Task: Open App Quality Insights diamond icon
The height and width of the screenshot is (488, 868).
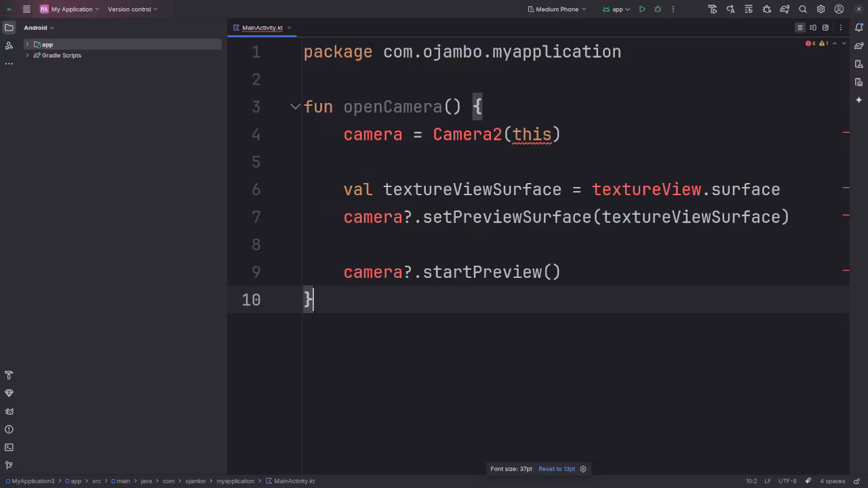Action: point(9,393)
